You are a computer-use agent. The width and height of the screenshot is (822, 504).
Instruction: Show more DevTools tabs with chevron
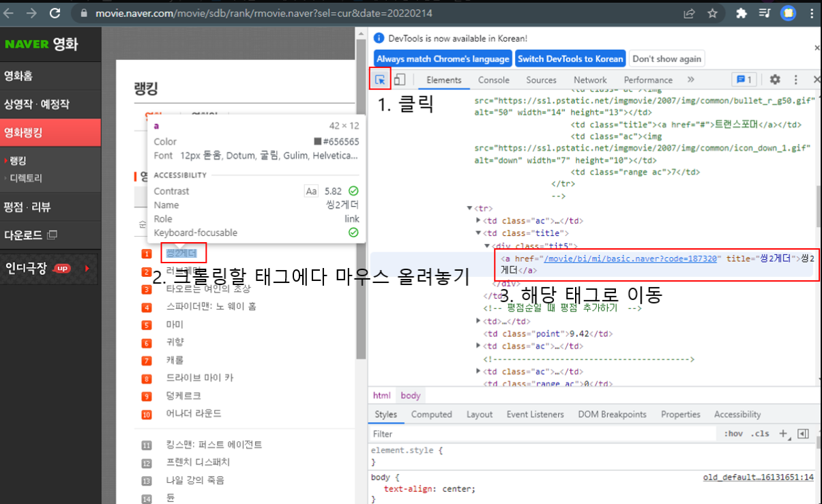click(x=690, y=80)
